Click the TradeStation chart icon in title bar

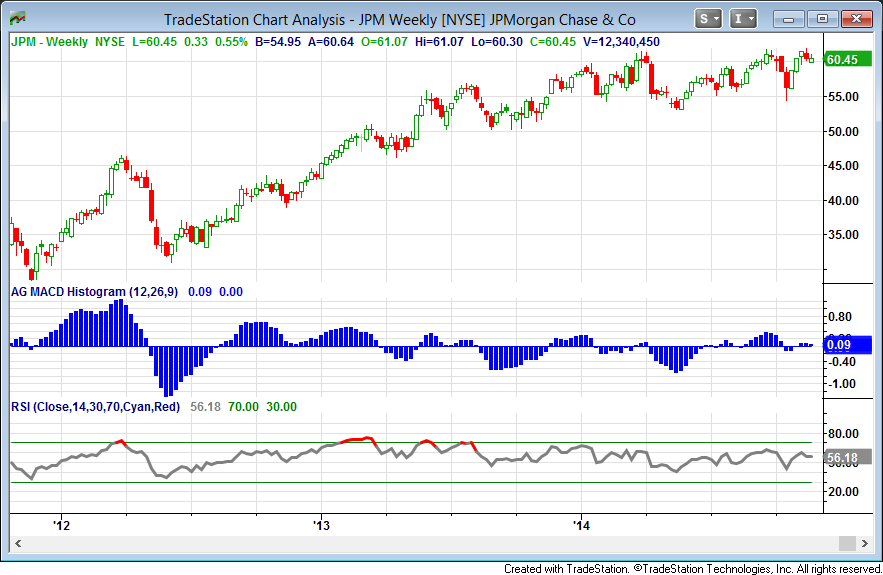coord(17,19)
